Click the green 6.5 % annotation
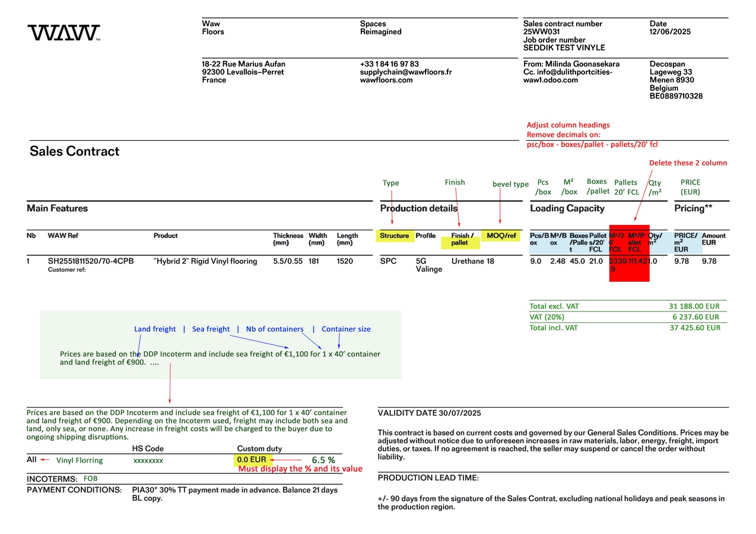This screenshot has height=534, width=756. point(323,460)
